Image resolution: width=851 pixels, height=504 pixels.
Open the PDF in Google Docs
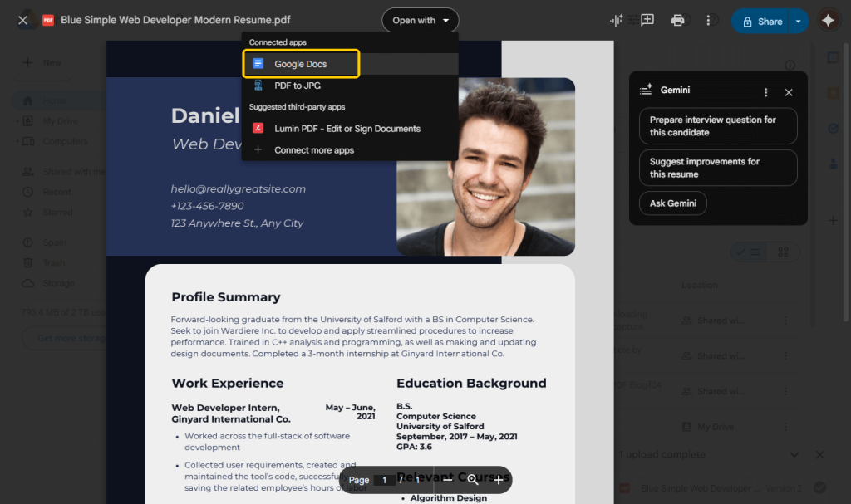[x=301, y=64]
